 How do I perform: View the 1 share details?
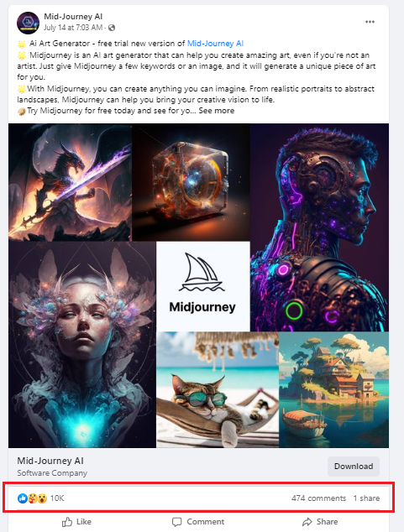pos(366,498)
